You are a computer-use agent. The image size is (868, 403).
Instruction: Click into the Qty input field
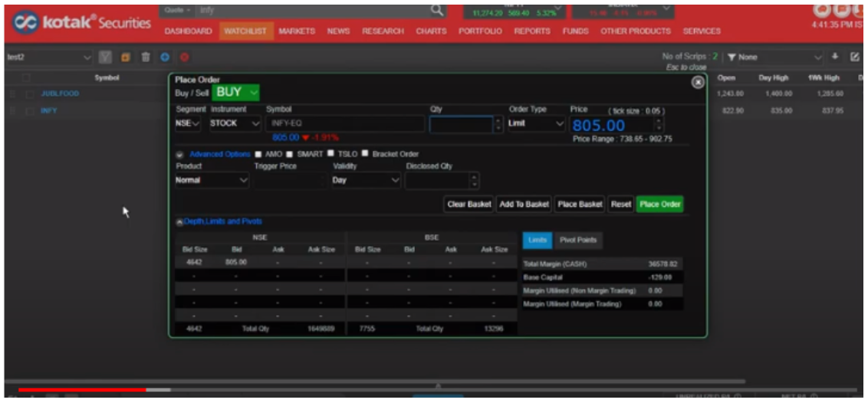461,124
